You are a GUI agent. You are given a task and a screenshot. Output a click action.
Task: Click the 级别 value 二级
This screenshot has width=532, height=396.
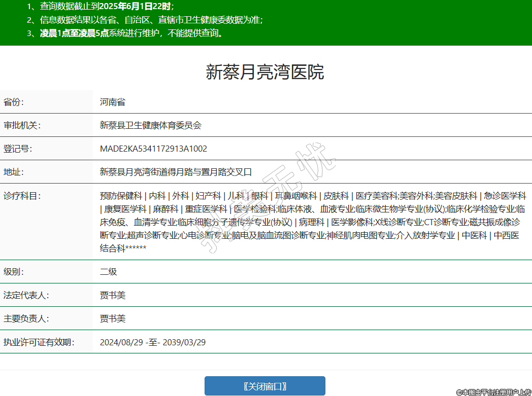[x=108, y=271]
